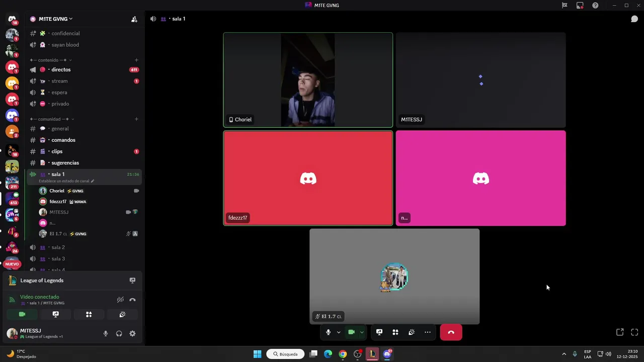Open the general text channel

coord(85,129)
